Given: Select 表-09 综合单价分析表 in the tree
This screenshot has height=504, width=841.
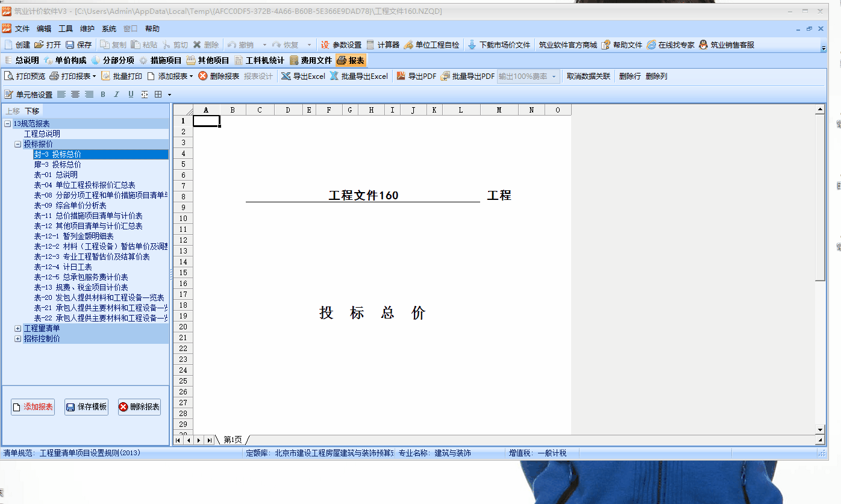Looking at the screenshot, I should (x=70, y=206).
